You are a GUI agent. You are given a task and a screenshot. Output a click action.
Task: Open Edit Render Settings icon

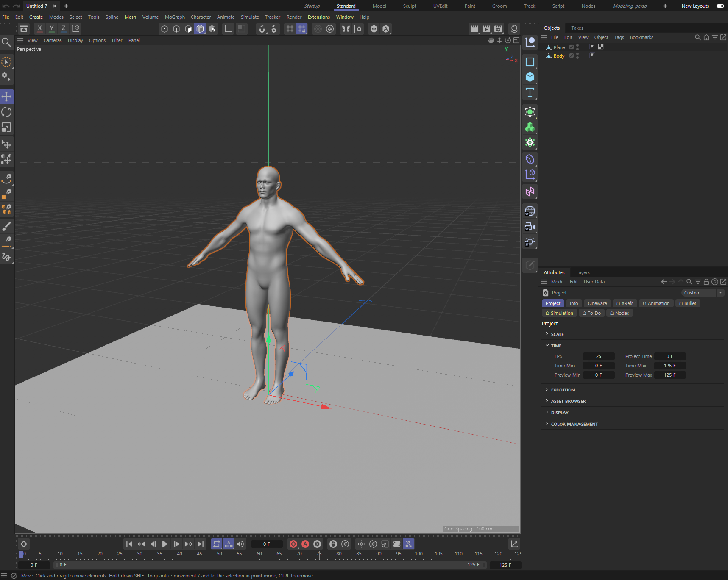(x=498, y=29)
